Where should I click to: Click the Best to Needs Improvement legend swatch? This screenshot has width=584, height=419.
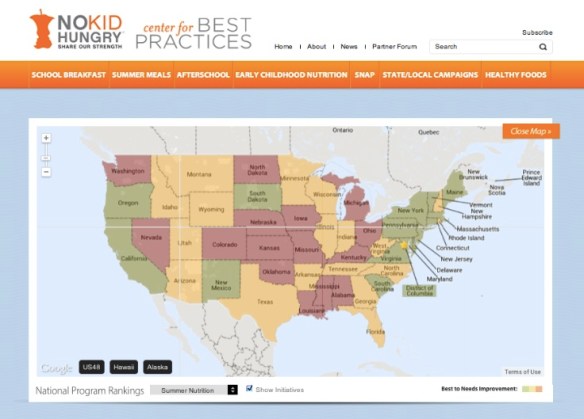coord(532,389)
